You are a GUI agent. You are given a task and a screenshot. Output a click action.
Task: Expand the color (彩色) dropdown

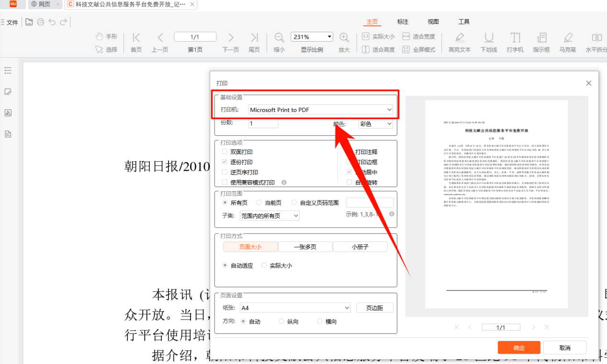click(x=376, y=124)
